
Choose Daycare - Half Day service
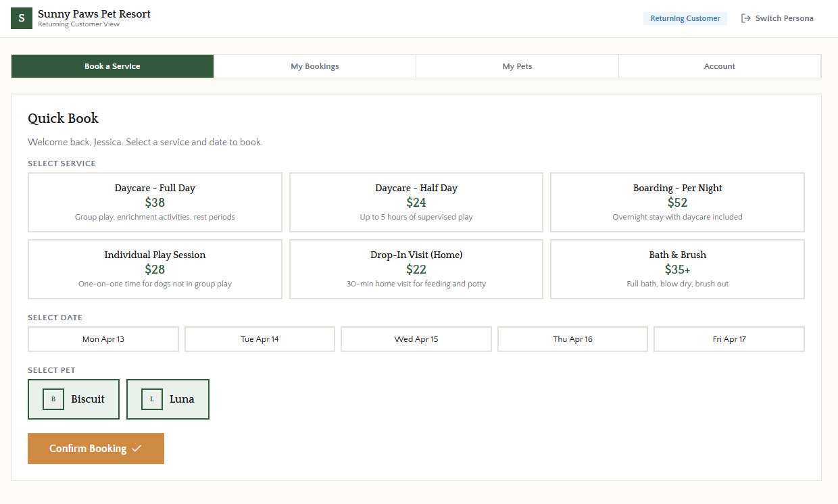pos(416,203)
